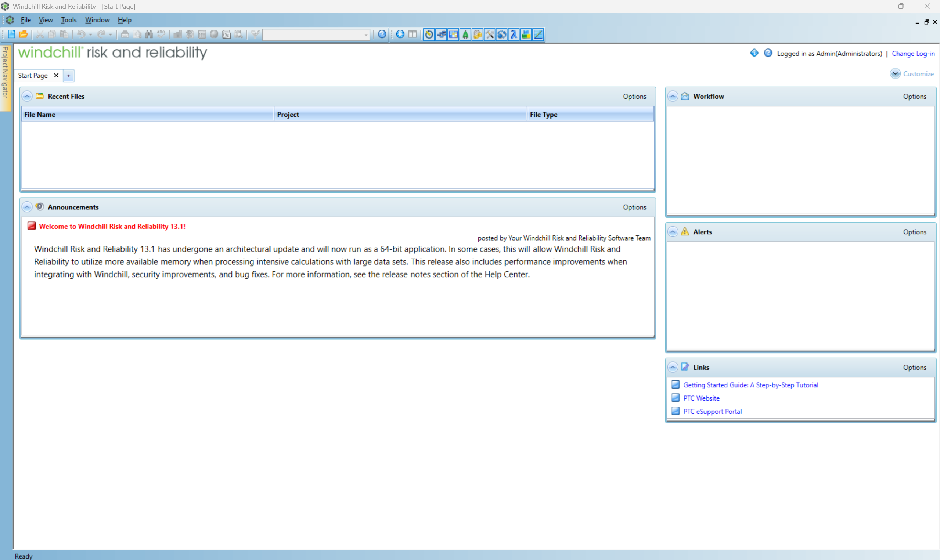Click the Excel export toolbar icon
The height and width of the screenshot is (560, 940).
coord(226,35)
